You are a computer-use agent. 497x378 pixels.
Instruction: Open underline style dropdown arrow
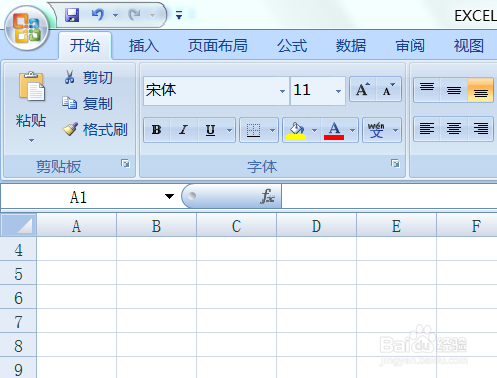coord(229,130)
